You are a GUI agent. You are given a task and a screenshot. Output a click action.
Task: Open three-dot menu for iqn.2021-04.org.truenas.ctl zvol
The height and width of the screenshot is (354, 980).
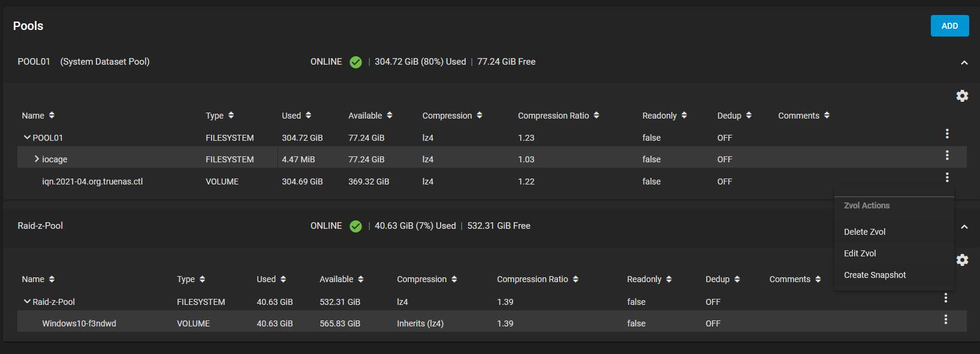pyautogui.click(x=947, y=177)
